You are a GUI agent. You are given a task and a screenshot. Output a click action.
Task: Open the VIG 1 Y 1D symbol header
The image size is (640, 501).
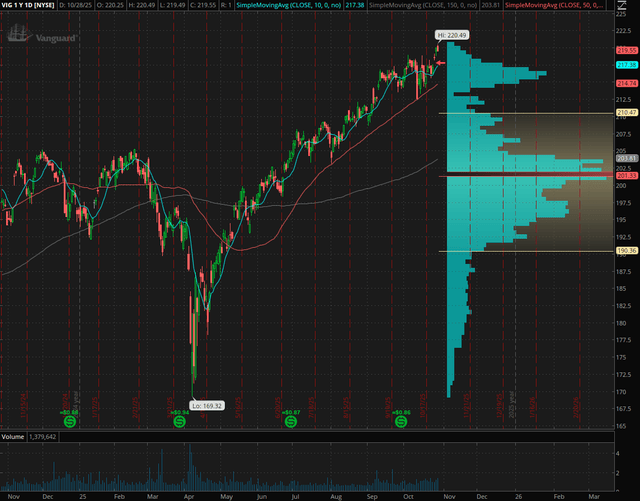(28, 6)
